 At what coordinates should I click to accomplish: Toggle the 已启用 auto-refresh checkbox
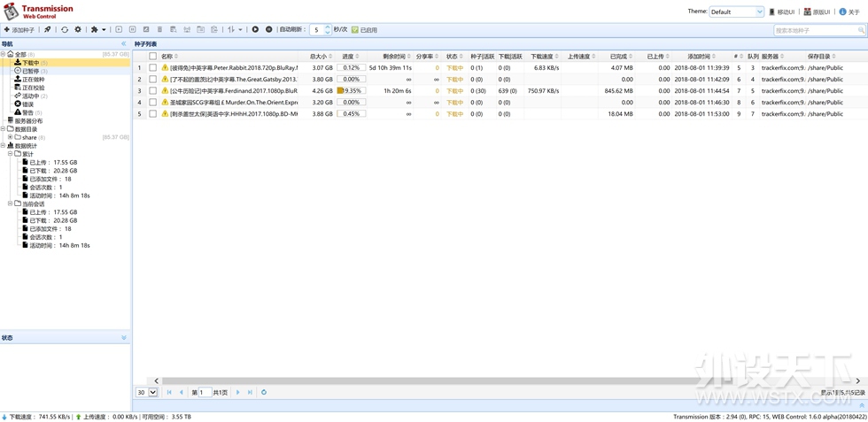click(x=355, y=30)
